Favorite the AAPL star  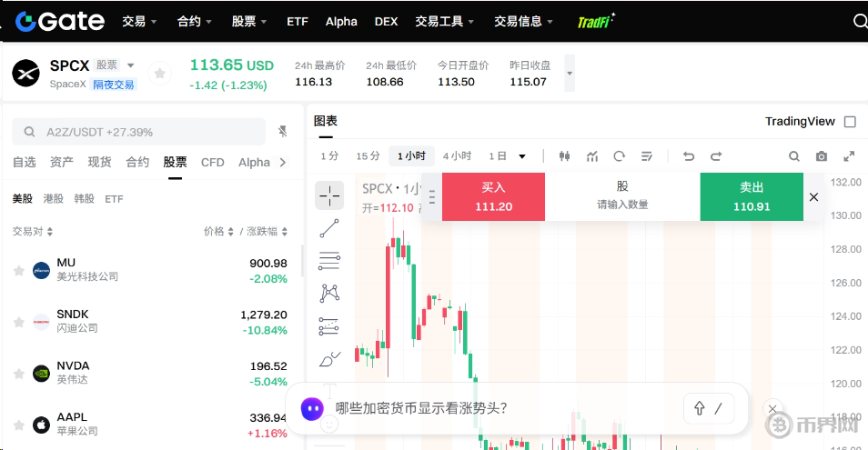click(x=19, y=425)
